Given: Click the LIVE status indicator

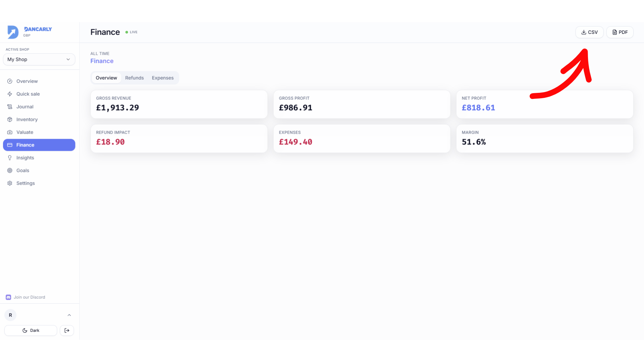Looking at the screenshot, I should point(131,32).
